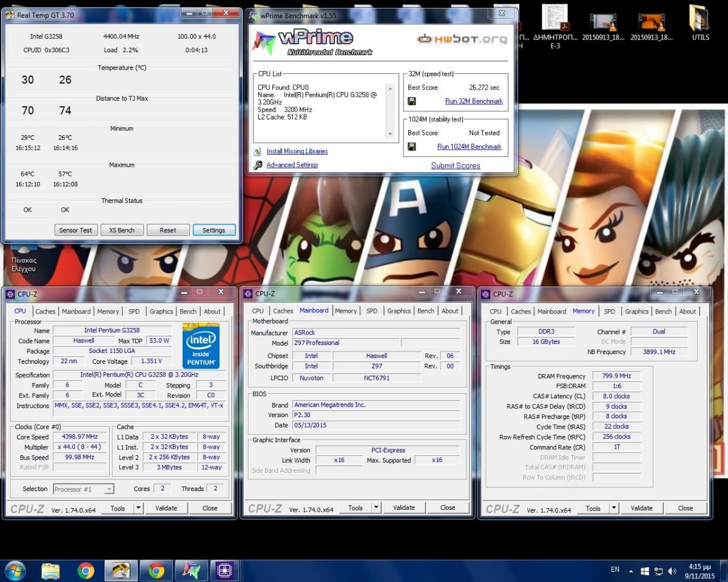Click the Submit Scores link
The width and height of the screenshot is (728, 582).
456,166
